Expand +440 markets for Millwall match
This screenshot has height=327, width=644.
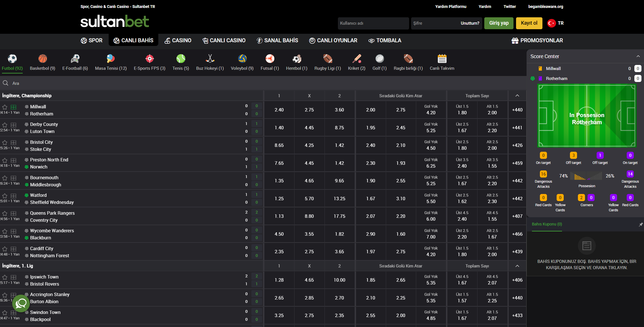click(517, 110)
